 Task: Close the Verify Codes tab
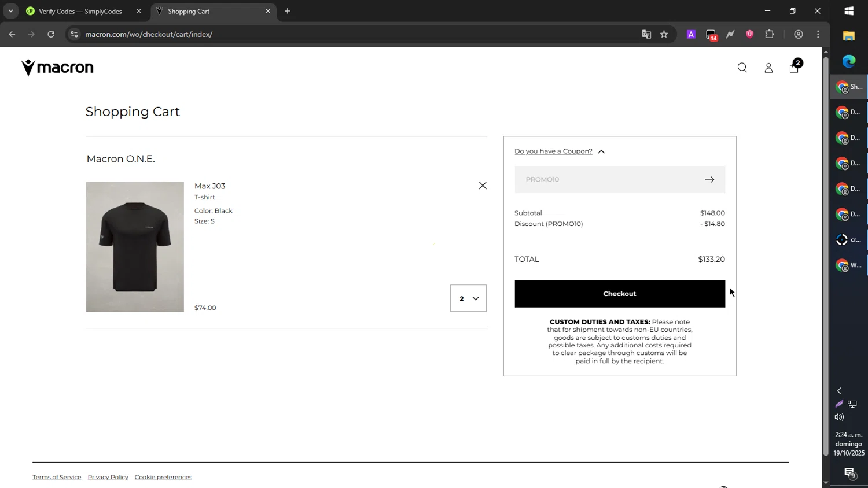click(x=139, y=11)
